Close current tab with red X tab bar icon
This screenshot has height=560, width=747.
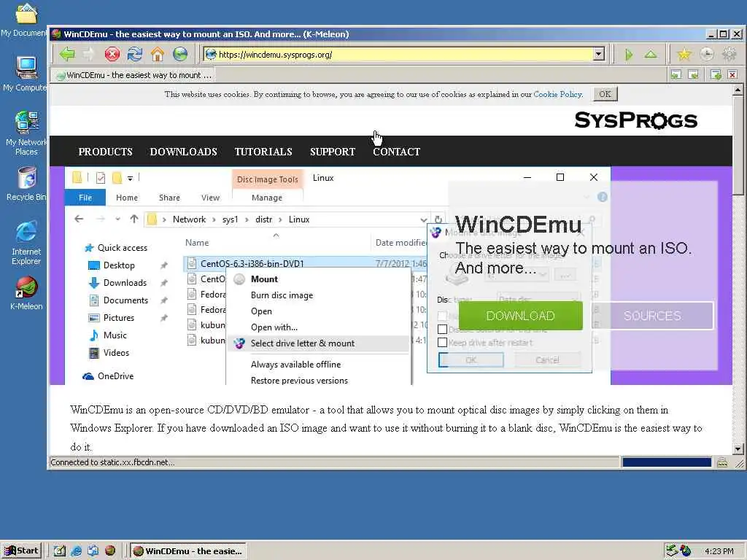coord(732,75)
